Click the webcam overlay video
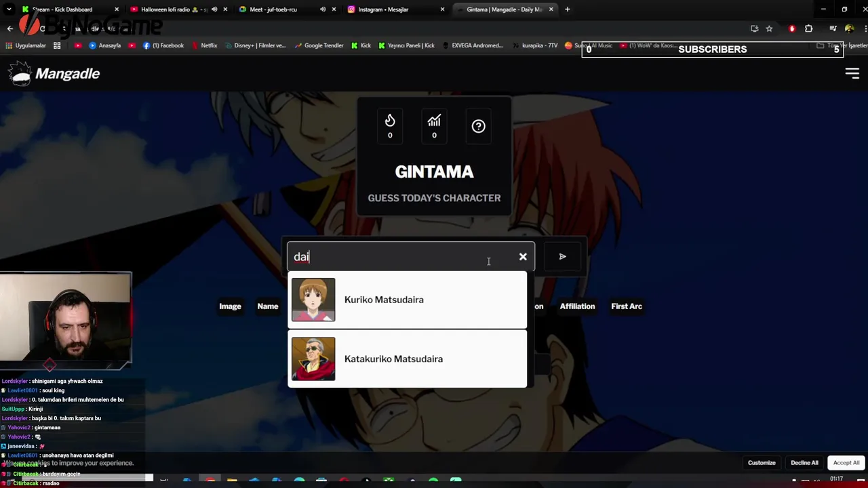Image resolution: width=868 pixels, height=488 pixels. coord(66,319)
